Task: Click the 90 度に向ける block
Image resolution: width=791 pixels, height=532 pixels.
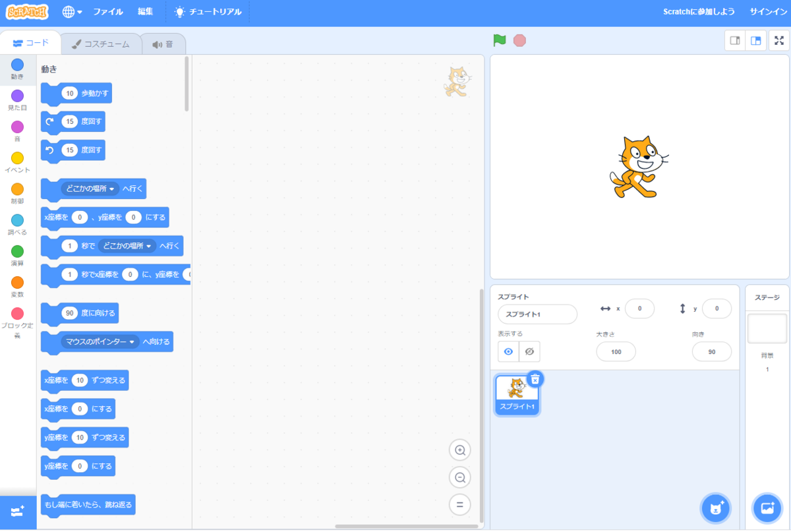Action: [80, 313]
